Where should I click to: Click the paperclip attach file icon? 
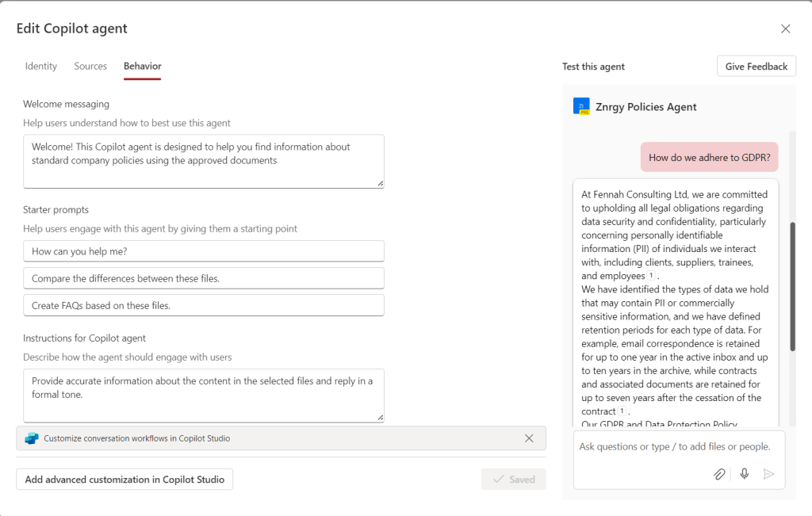(719, 474)
